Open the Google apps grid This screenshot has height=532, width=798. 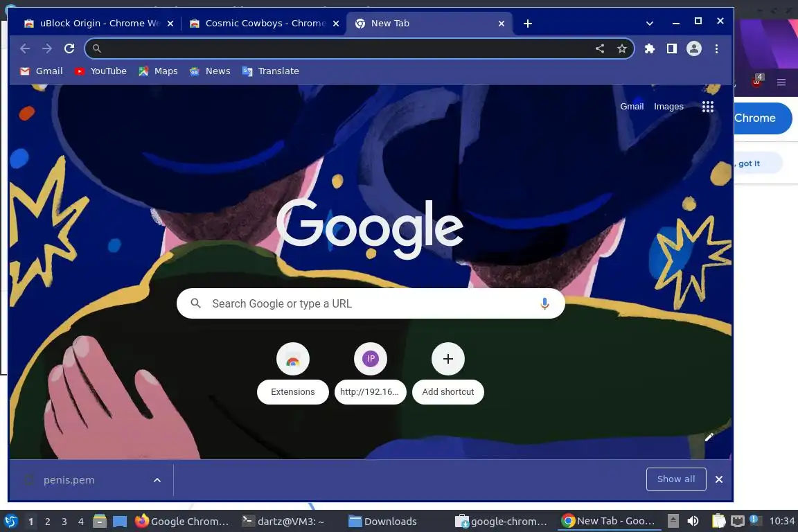pyautogui.click(x=708, y=107)
